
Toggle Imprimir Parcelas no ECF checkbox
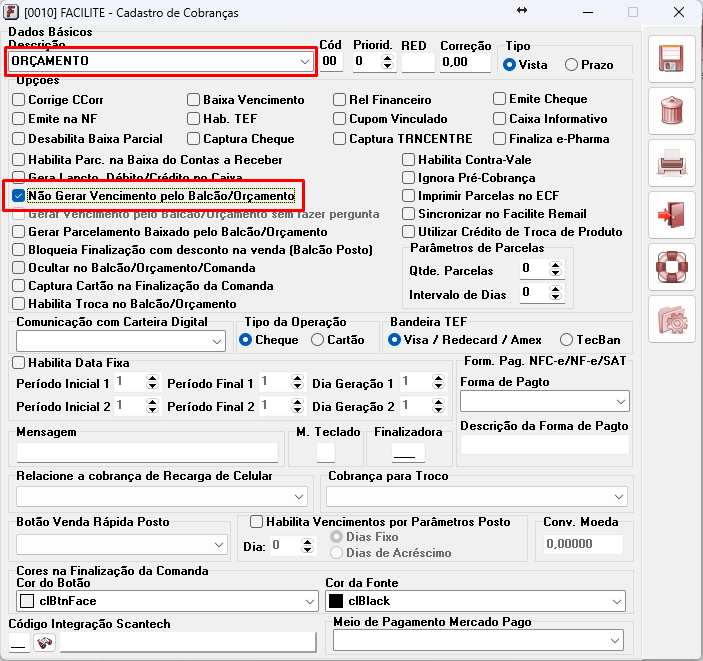[x=408, y=196]
